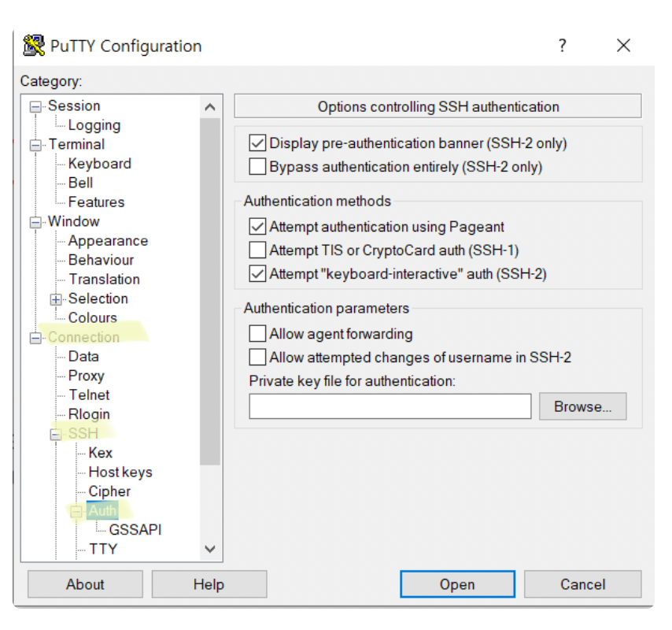Click the category tree scrollbar thumb
This screenshot has width=672, height=630.
(x=210, y=291)
